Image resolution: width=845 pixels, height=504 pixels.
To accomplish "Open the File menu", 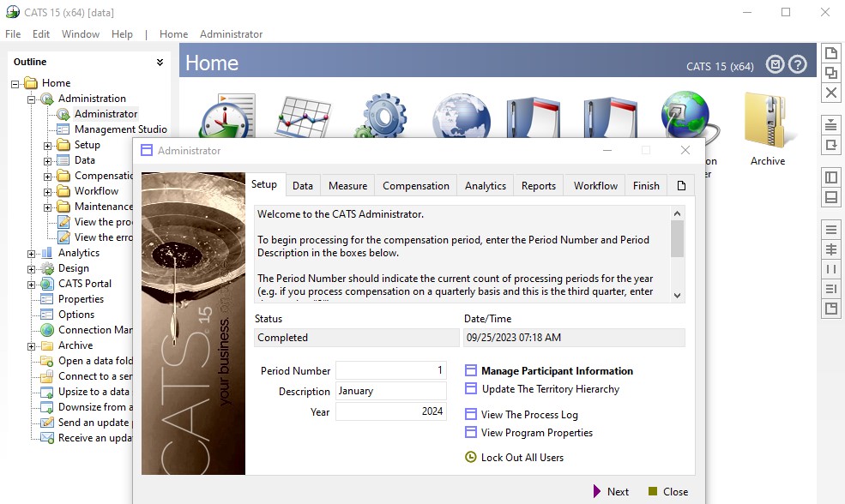I will [13, 34].
